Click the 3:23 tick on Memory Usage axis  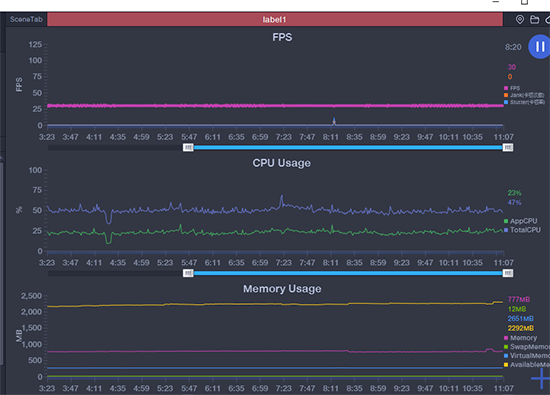pyautogui.click(x=47, y=388)
